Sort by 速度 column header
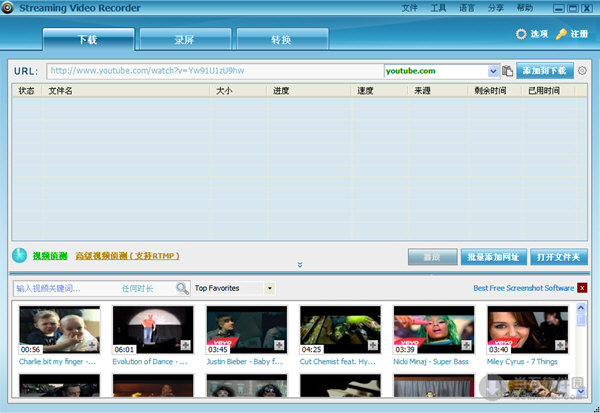This screenshot has height=413, width=600. (380, 91)
